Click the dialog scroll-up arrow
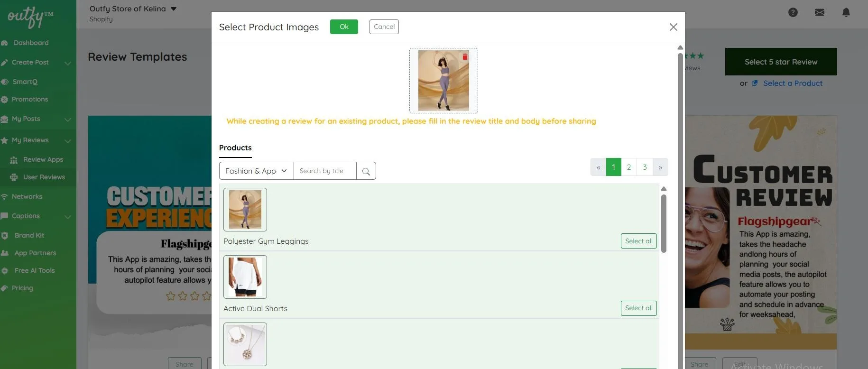 (680, 47)
